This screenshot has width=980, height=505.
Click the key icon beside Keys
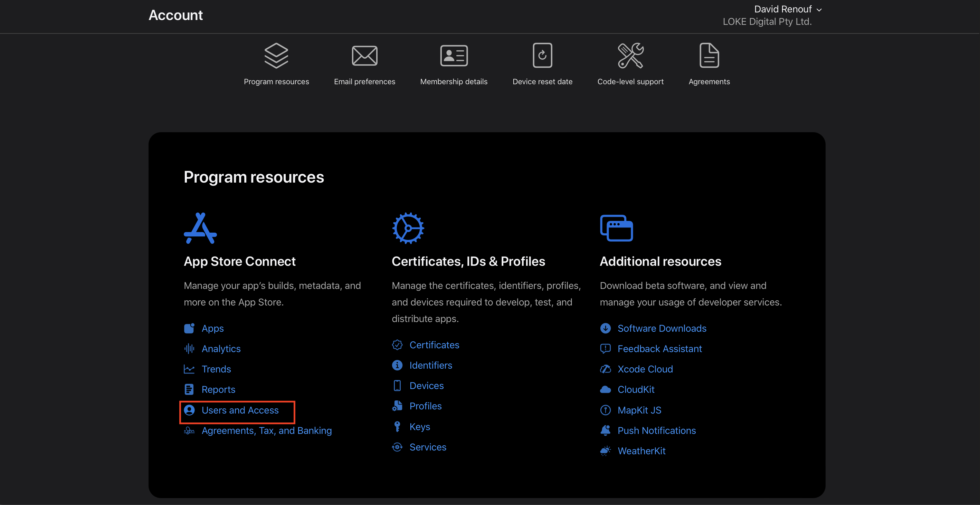[x=397, y=427]
